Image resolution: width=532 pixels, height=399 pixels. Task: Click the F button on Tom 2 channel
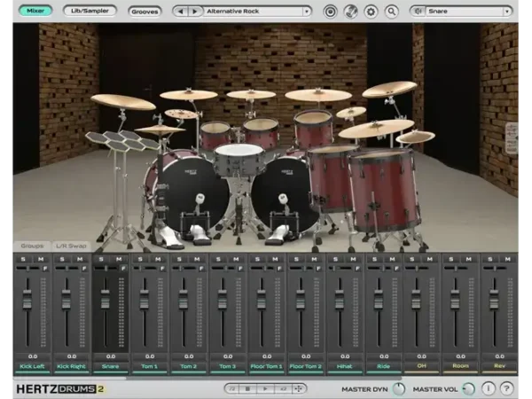point(201,269)
